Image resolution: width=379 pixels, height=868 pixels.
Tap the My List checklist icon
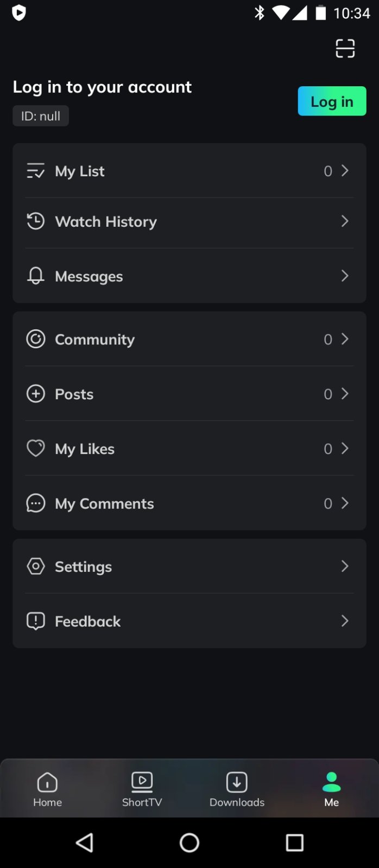36,171
